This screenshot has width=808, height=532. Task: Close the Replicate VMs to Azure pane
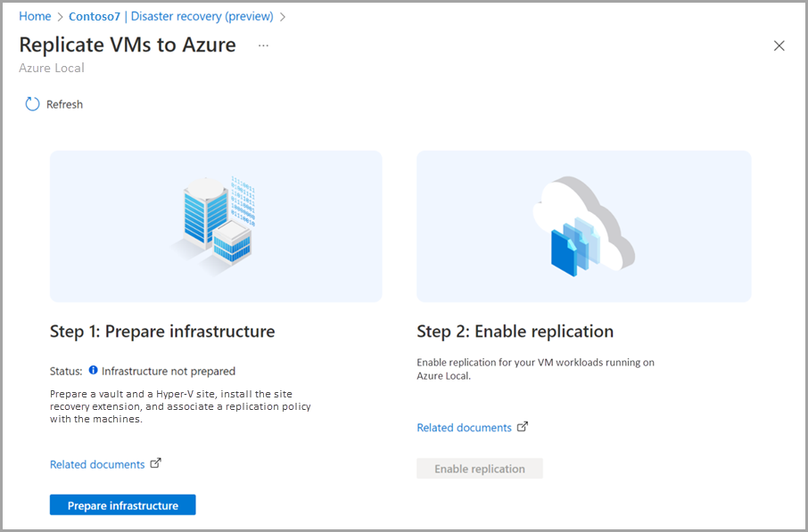(779, 45)
